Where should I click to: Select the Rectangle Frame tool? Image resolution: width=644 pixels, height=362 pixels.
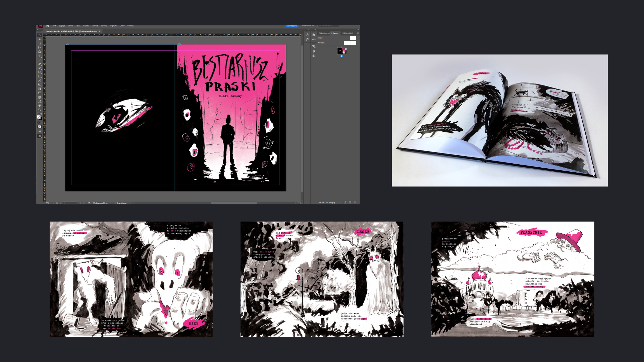pos(40,72)
